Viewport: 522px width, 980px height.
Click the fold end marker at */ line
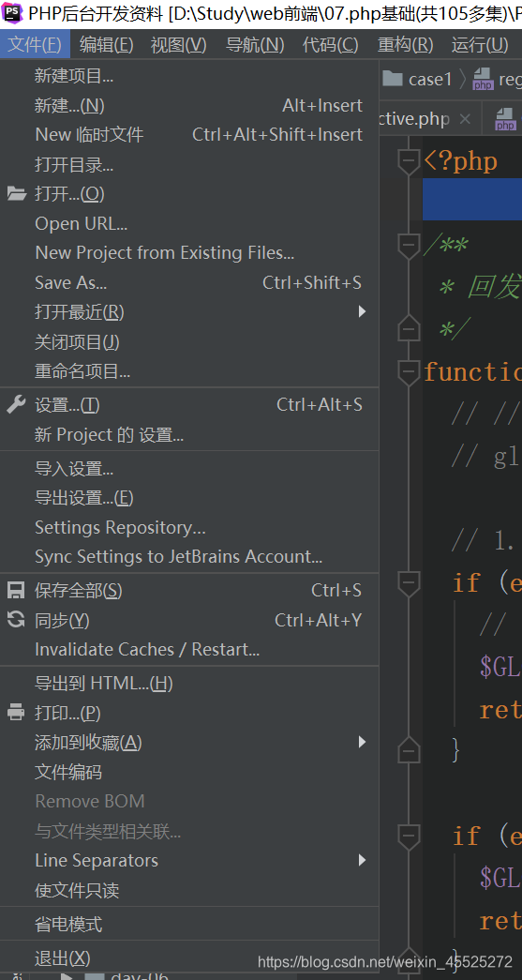pos(409,328)
